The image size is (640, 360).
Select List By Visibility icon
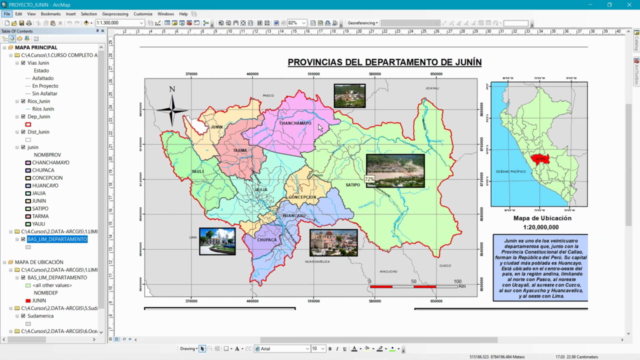coord(20,39)
